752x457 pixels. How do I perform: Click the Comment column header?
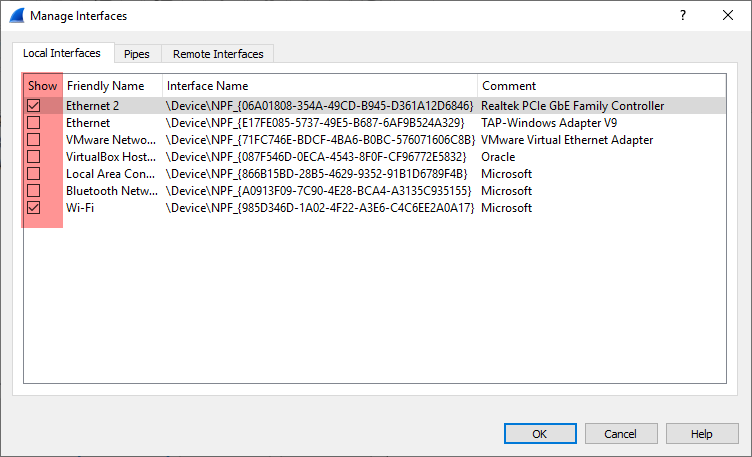click(509, 86)
